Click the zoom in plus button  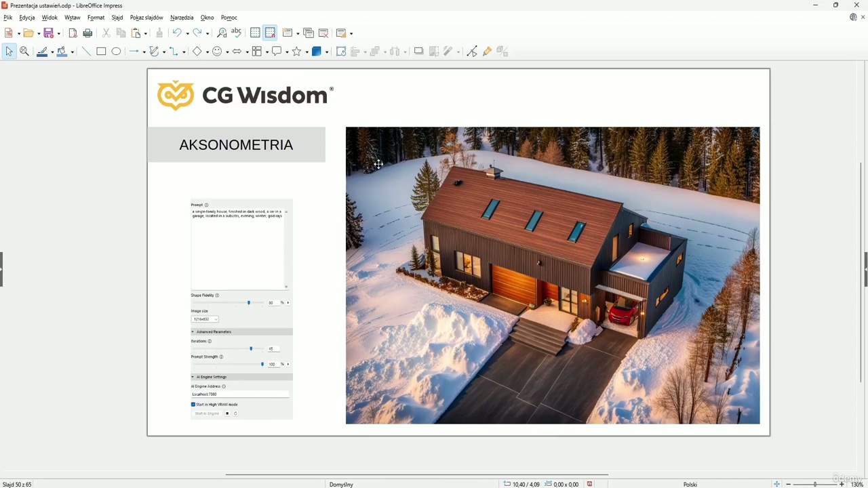coord(842,484)
